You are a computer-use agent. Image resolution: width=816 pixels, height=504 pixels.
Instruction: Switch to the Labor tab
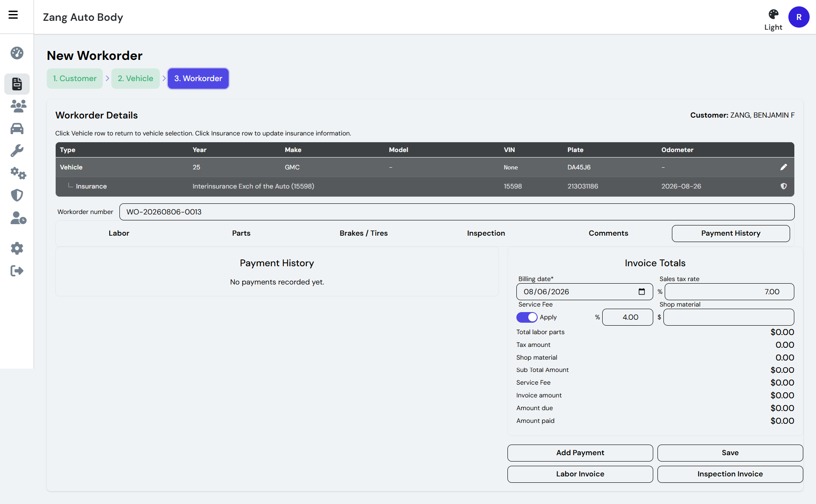(119, 233)
